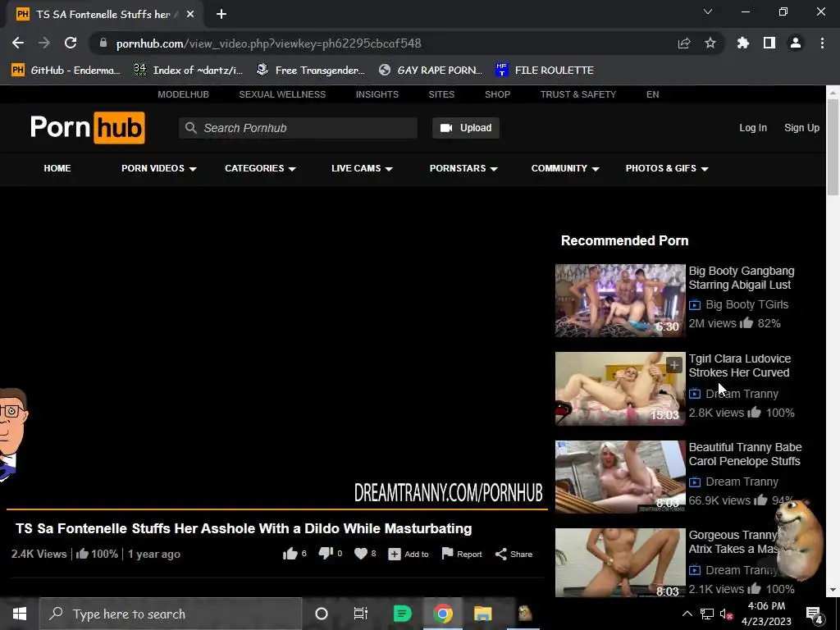
Task: Expand the PHOTOS & GIFS dropdown menu
Action: (666, 168)
